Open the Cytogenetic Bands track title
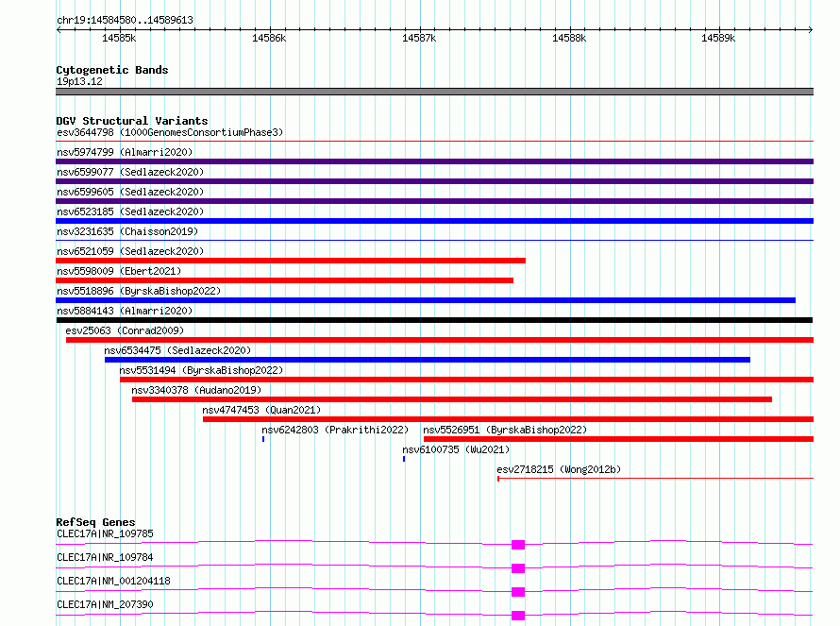Viewport: 840px width, 626px height. pyautogui.click(x=112, y=70)
